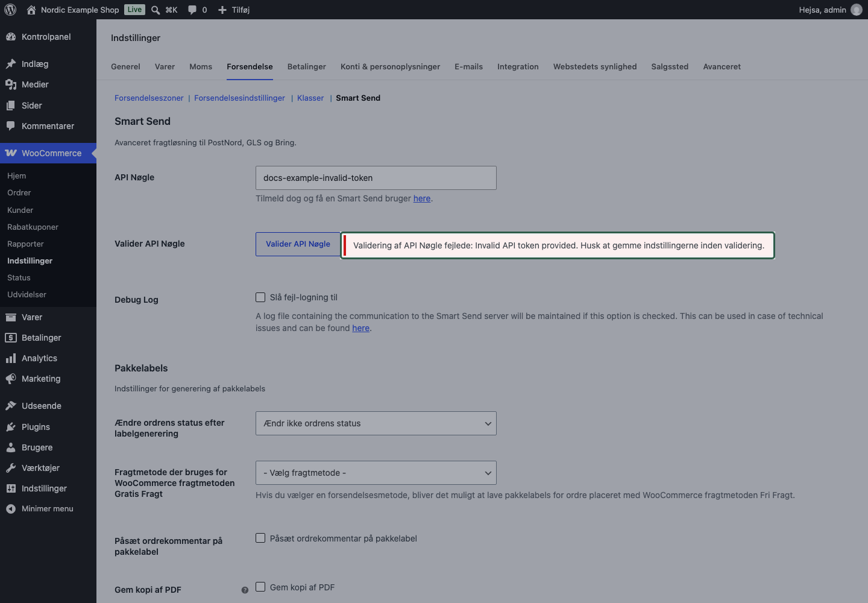
Task: Open Rapporter in the submenu
Action: click(26, 244)
